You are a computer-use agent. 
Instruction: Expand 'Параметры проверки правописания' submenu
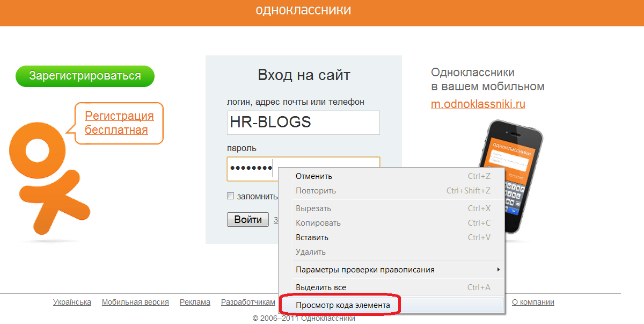[392, 270]
